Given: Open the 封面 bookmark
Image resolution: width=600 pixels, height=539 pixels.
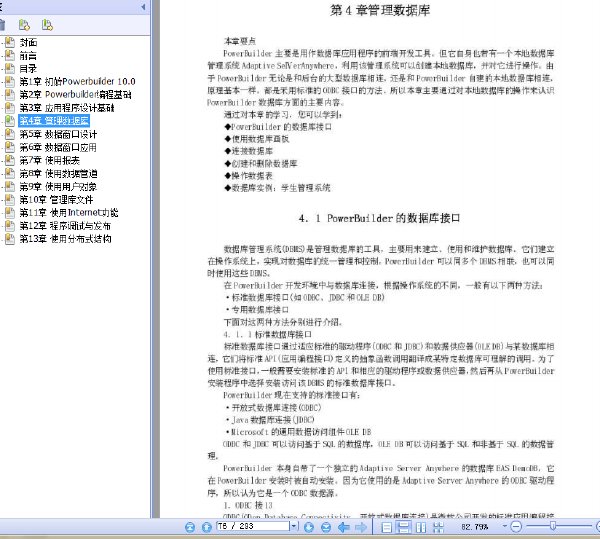Looking at the screenshot, I should (x=28, y=42).
